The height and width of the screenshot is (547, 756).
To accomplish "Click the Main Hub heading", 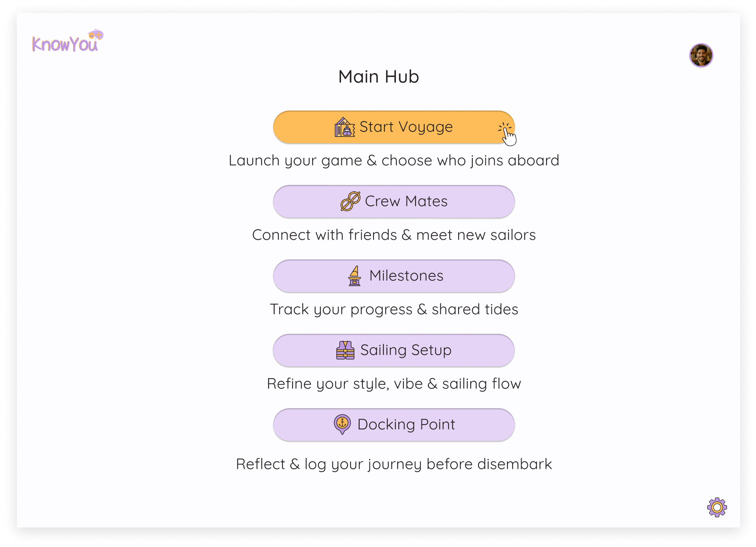I will pyautogui.click(x=378, y=77).
